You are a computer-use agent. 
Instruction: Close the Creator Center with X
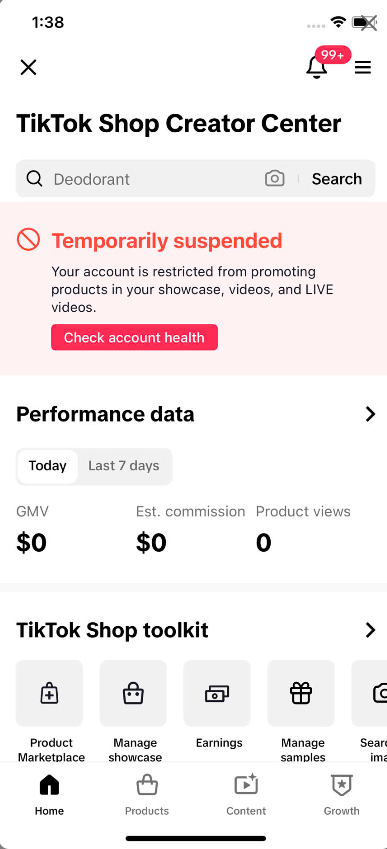28,67
